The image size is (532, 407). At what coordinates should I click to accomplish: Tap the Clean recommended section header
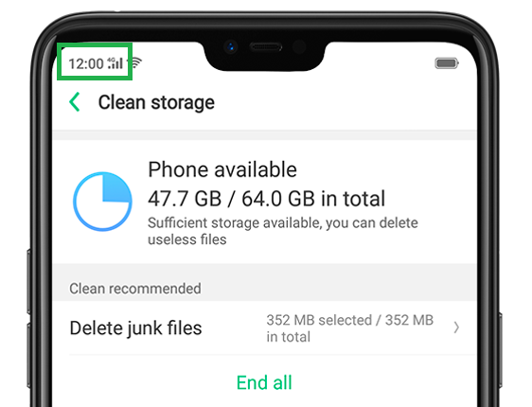click(135, 289)
